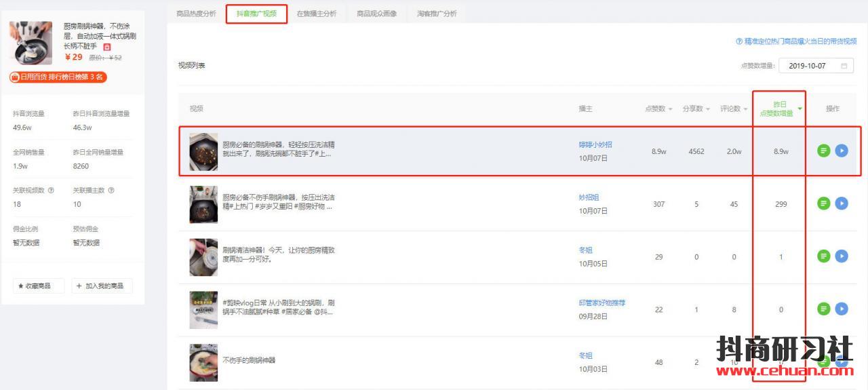Switch to the 商品热度分析 tab
This screenshot has width=868, height=390.
pos(196,14)
